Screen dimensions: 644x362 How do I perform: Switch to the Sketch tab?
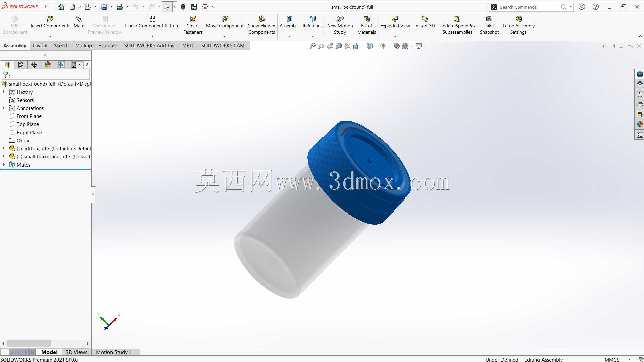click(61, 46)
